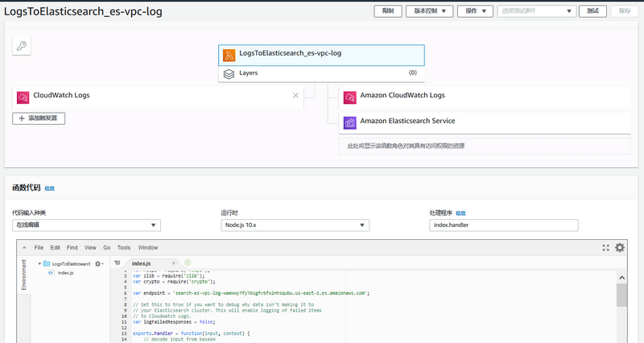Viewport: 644px width, 343px height.
Task: Click the 添加触发器 add trigger button
Action: click(x=39, y=118)
